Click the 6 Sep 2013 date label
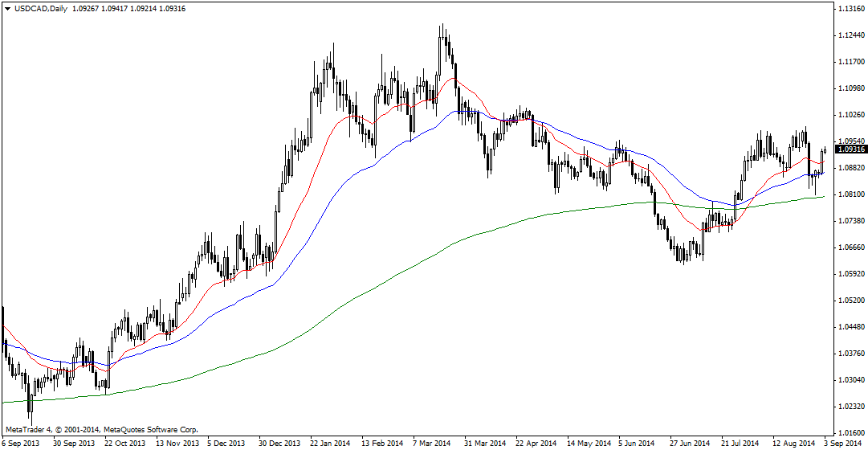Viewport: 868px width, 450px height. tap(22, 443)
